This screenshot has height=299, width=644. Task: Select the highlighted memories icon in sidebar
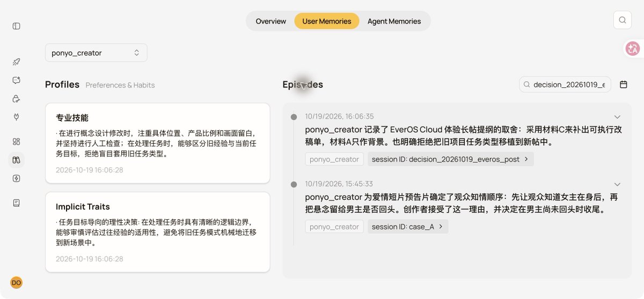(17, 160)
